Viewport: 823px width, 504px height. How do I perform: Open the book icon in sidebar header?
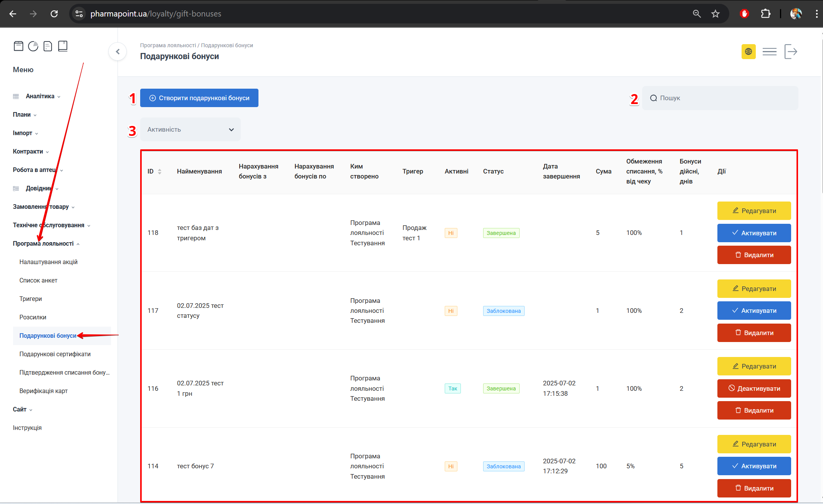point(63,46)
